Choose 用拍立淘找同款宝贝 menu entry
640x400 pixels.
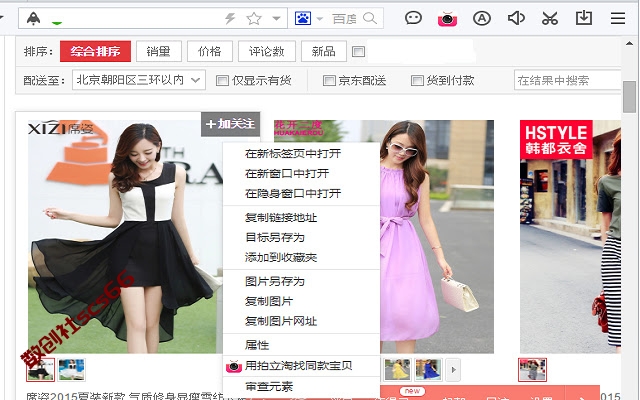pyautogui.click(x=301, y=366)
